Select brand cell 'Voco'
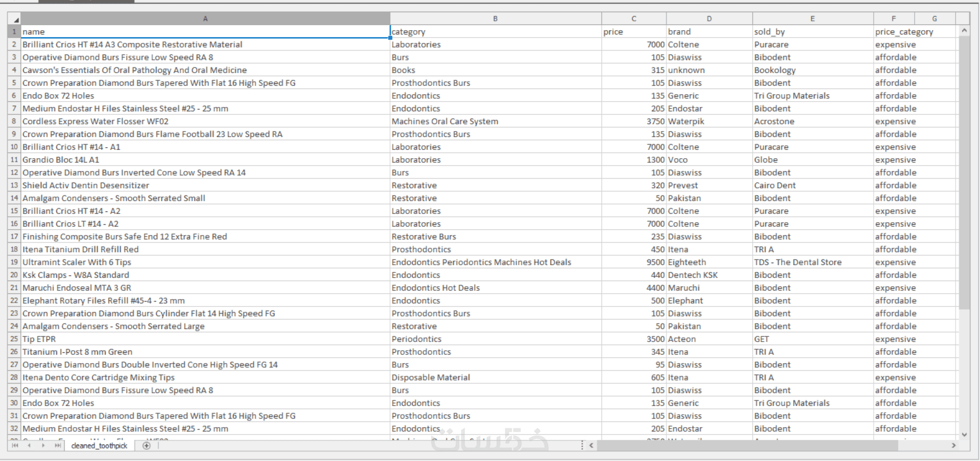This screenshot has height=461, width=980. [709, 159]
